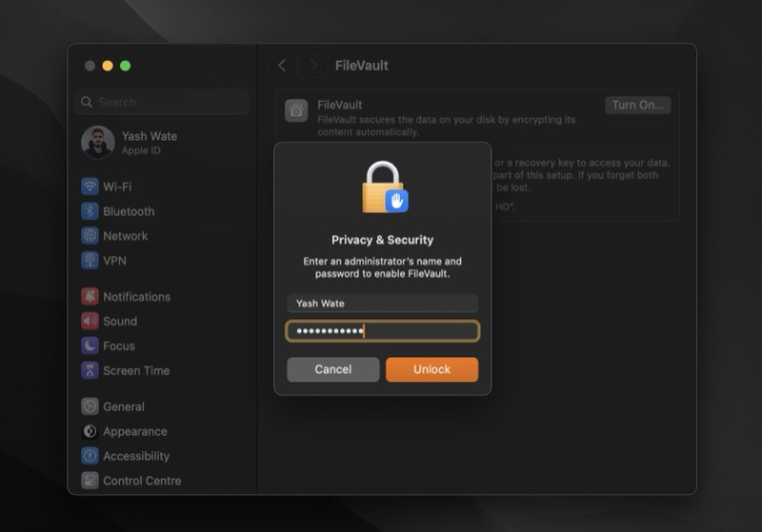
Task: Focus the password field in dialog
Action: pyautogui.click(x=383, y=331)
